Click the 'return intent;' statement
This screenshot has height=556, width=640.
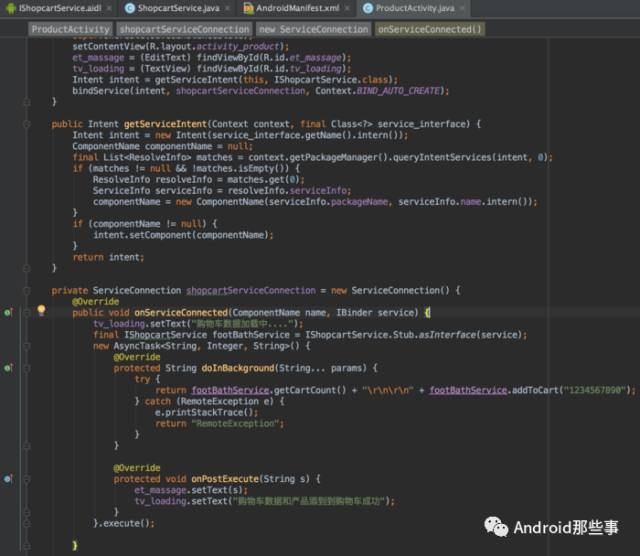108,257
